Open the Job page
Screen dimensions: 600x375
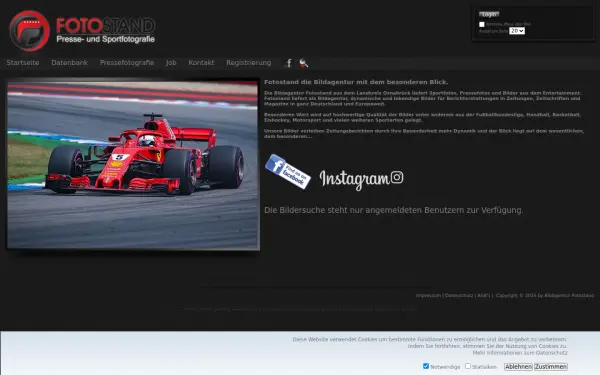(x=171, y=63)
